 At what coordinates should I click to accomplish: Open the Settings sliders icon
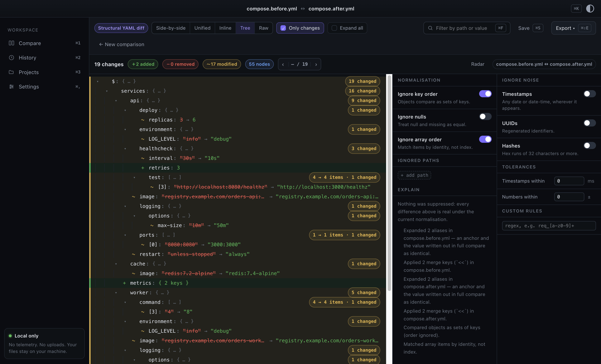tap(11, 87)
